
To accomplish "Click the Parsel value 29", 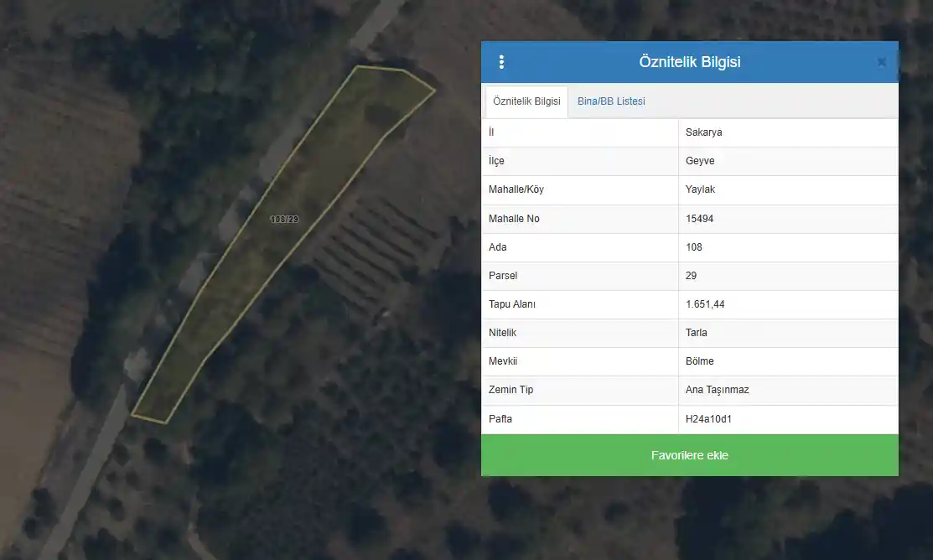I will pos(691,276).
